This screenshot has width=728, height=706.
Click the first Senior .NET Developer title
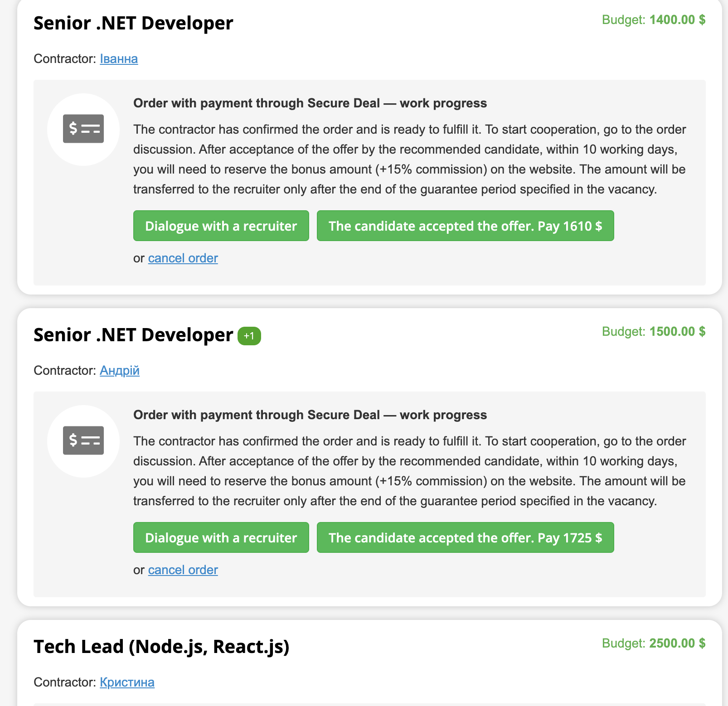(133, 23)
